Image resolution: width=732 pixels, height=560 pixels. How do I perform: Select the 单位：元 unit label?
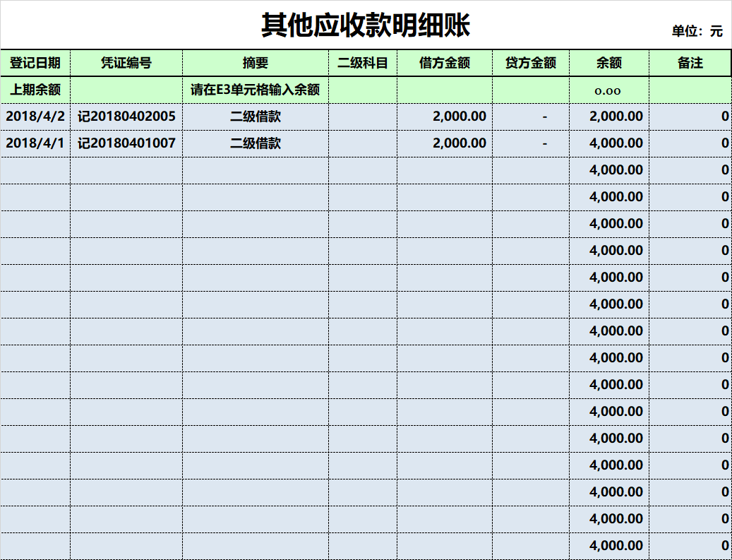click(697, 31)
